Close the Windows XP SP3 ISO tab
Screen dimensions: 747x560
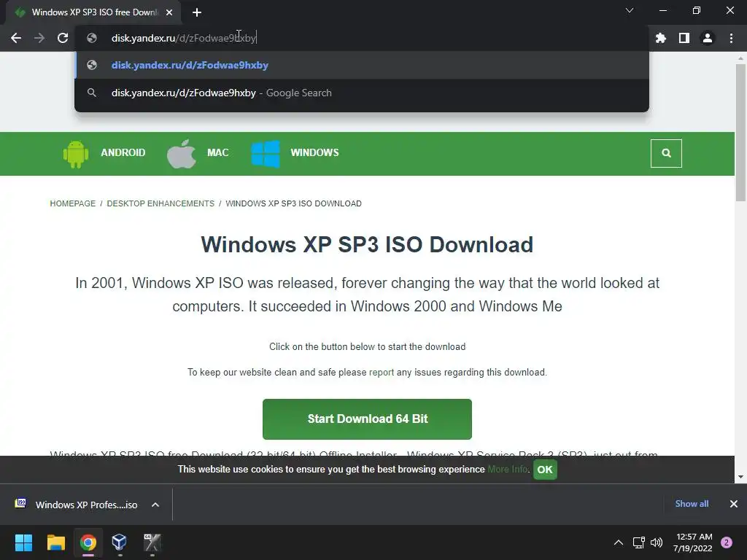[x=169, y=12]
